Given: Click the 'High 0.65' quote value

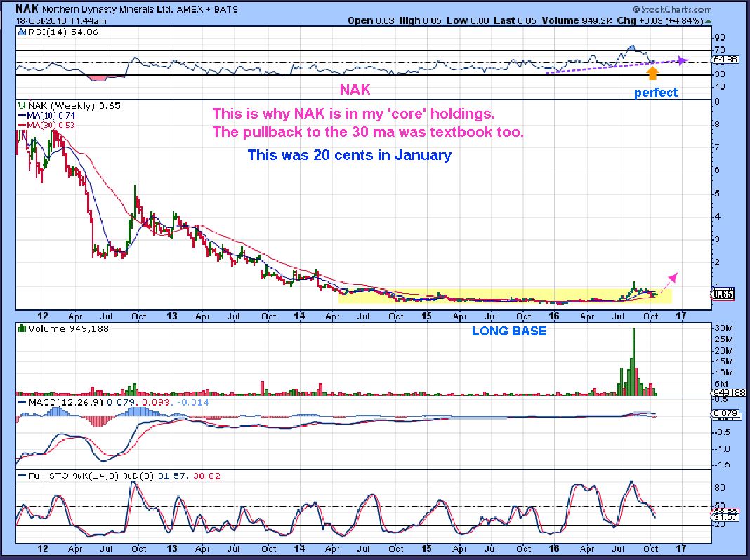Looking at the screenshot, I should [x=420, y=20].
